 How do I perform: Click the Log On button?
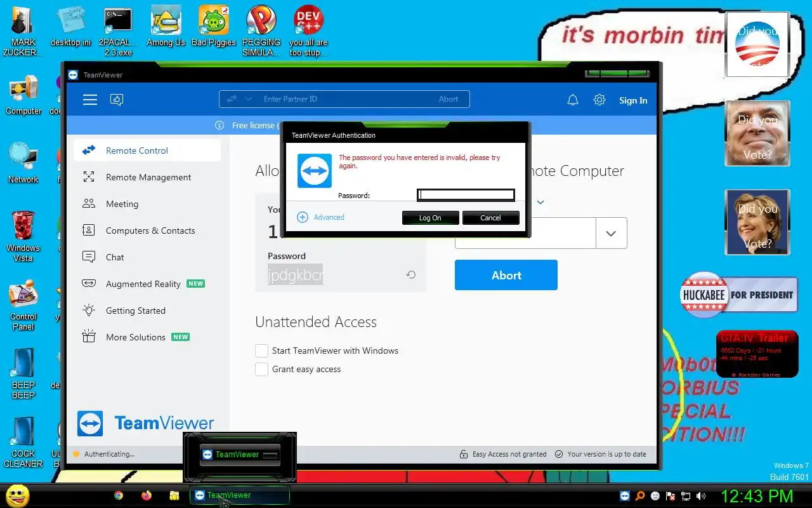click(x=430, y=218)
